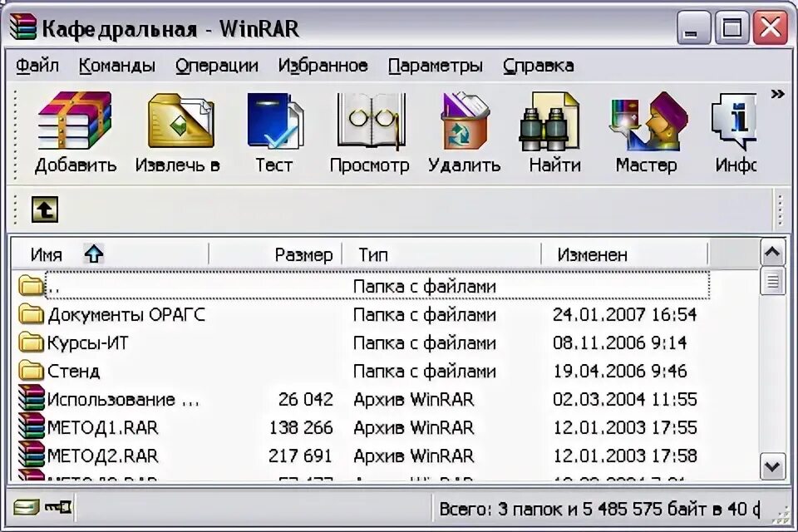Open the Избранное menu
Screen dimensions: 798x532
[323, 66]
